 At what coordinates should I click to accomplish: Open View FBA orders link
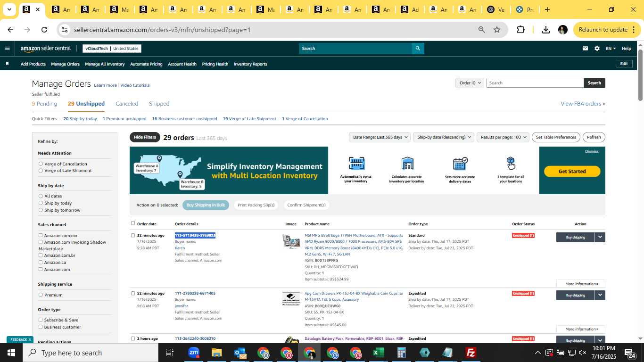pyautogui.click(x=583, y=104)
